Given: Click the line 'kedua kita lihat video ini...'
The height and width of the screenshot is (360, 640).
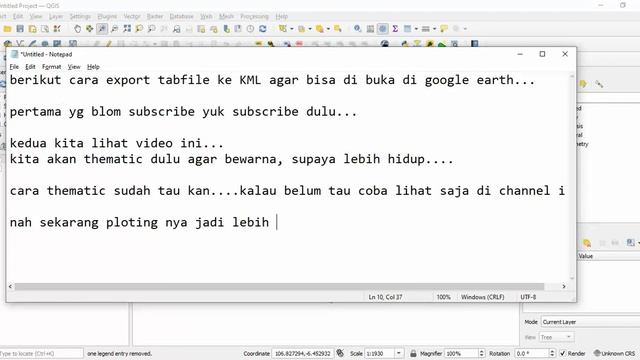Looking at the screenshot, I should (117, 143).
